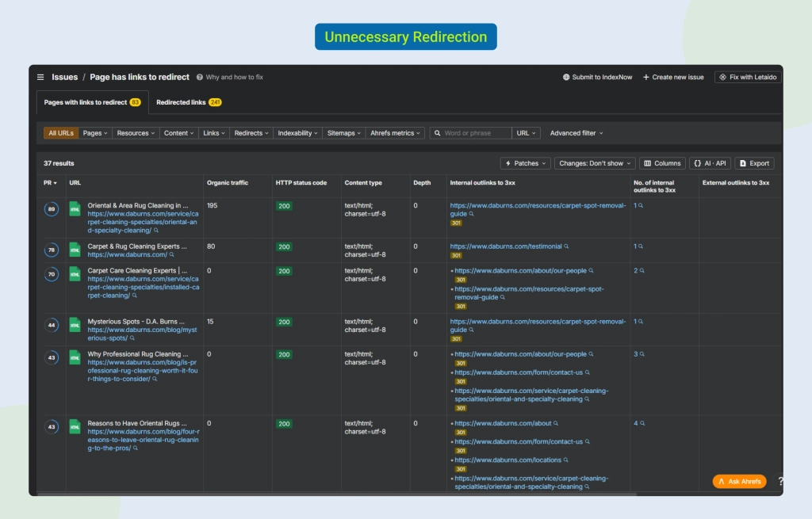The image size is (812, 519).
Task: Click the 301 badge under testimonial link
Action: click(x=456, y=256)
